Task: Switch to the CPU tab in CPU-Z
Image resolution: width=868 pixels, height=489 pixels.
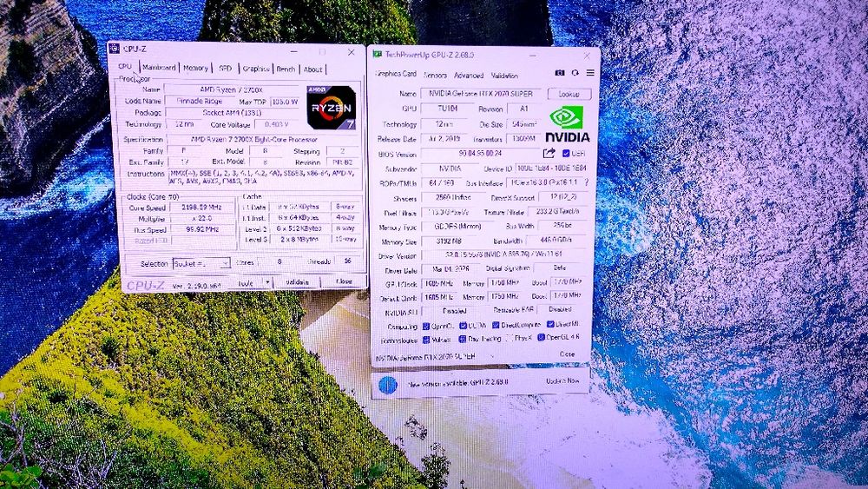Action: [125, 66]
